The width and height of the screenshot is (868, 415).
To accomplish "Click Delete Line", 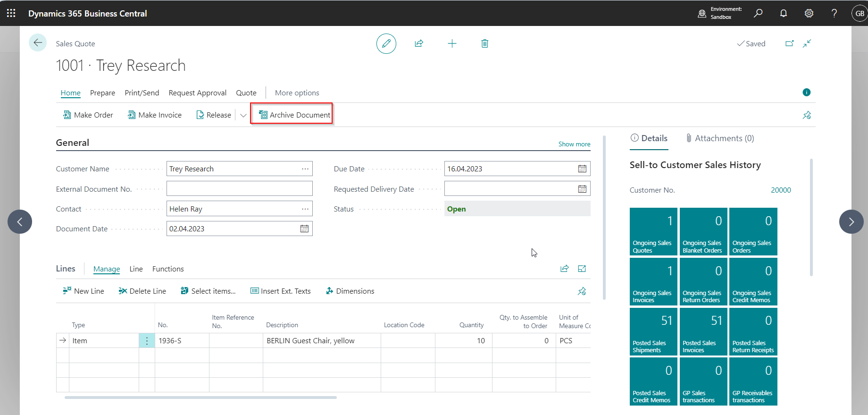I will (x=142, y=291).
